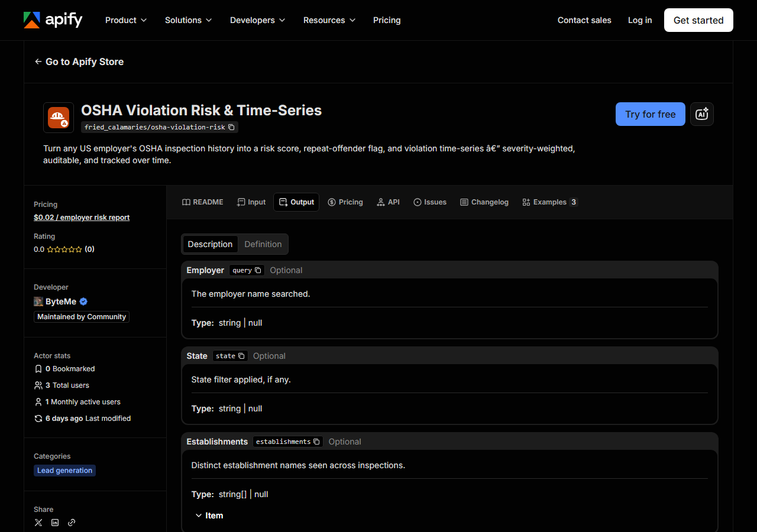Click the query key label
This screenshot has width=757, height=532.
pos(242,270)
